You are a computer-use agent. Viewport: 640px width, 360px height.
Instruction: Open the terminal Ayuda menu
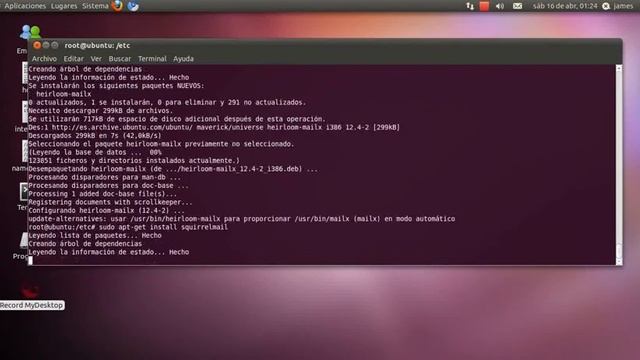183,59
